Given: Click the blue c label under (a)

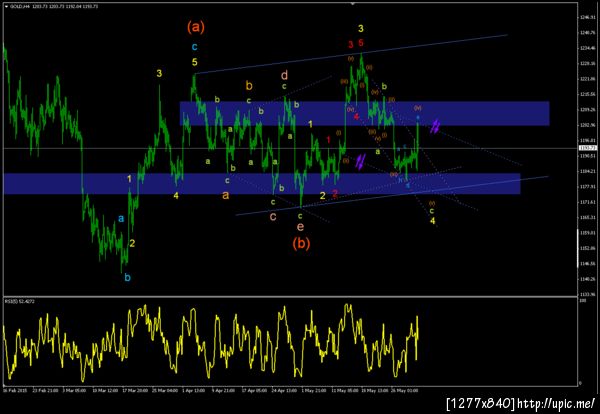Looking at the screenshot, I should point(194,47).
